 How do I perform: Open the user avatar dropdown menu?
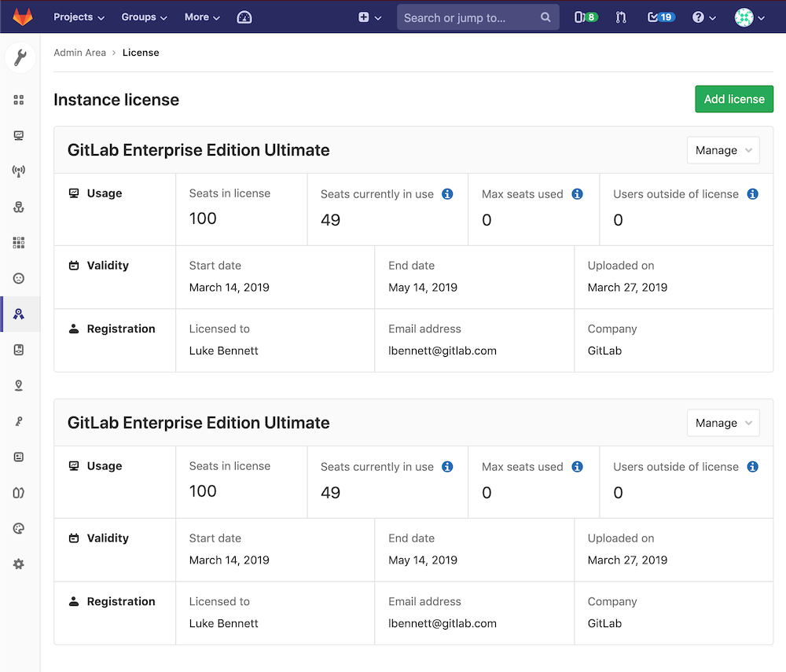[749, 17]
